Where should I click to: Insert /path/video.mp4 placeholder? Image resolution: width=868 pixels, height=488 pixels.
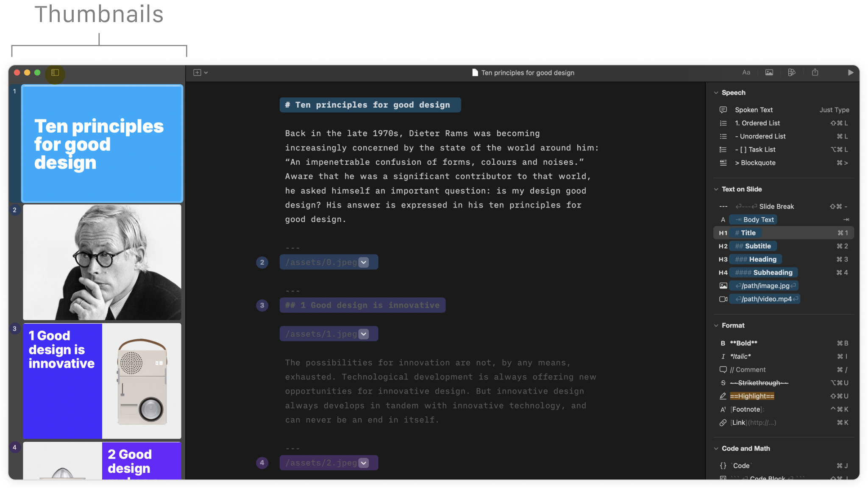[765, 299]
